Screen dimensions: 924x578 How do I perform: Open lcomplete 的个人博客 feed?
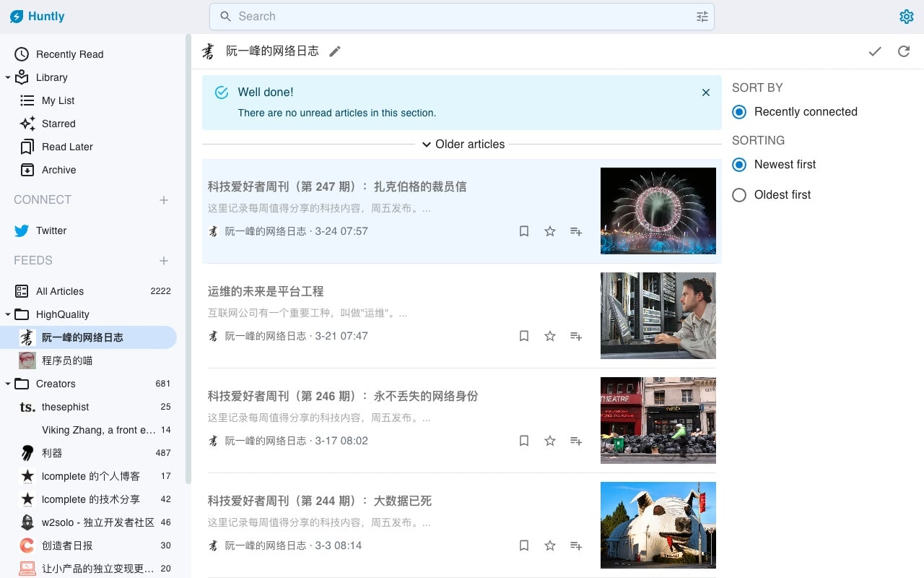(x=90, y=476)
